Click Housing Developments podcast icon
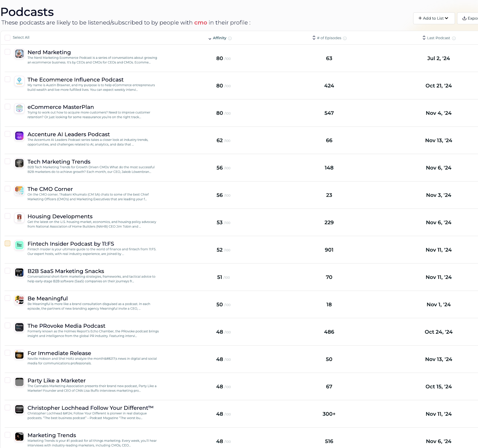Viewport: 478px width, 448px height. coord(19,218)
